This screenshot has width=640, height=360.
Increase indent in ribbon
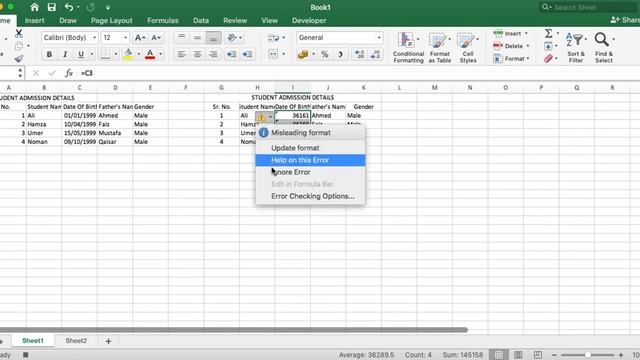pyautogui.click(x=247, y=54)
